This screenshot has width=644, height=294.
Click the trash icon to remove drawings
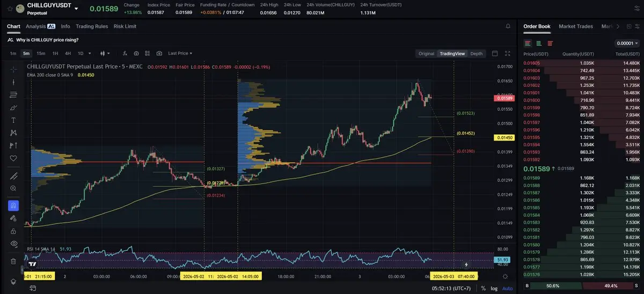[13, 261]
